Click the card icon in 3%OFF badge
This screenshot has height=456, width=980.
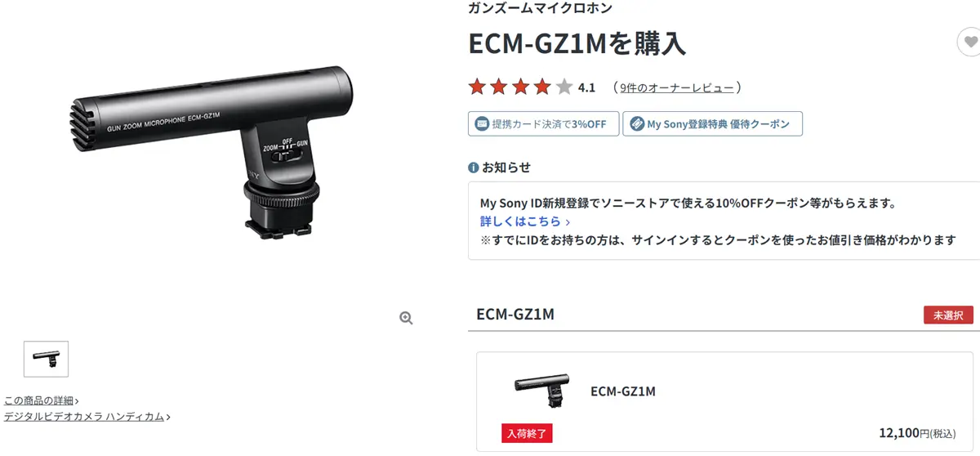tap(482, 124)
